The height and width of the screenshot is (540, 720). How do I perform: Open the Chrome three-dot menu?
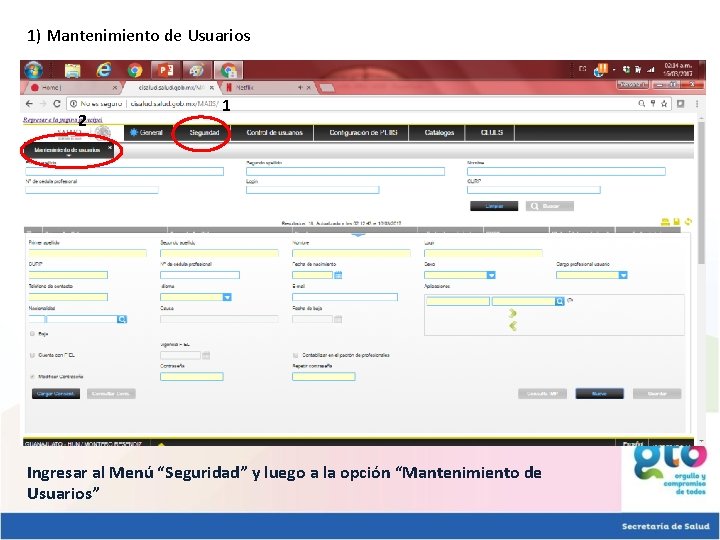(x=697, y=104)
